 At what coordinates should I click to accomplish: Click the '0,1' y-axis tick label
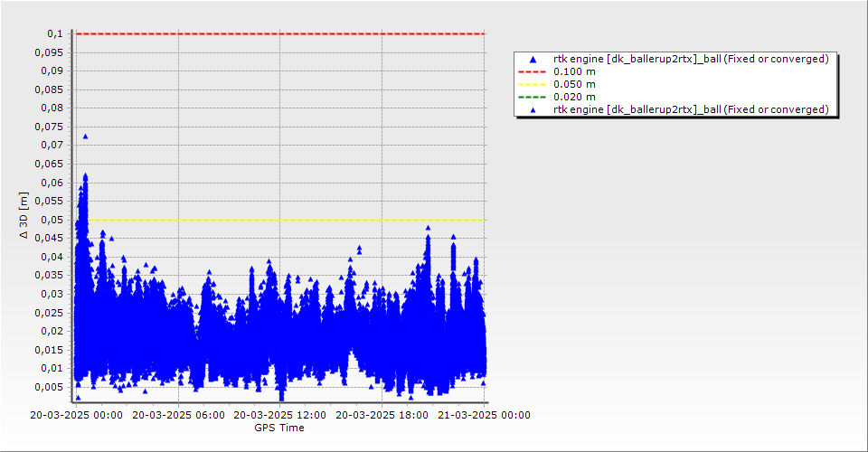(55, 34)
